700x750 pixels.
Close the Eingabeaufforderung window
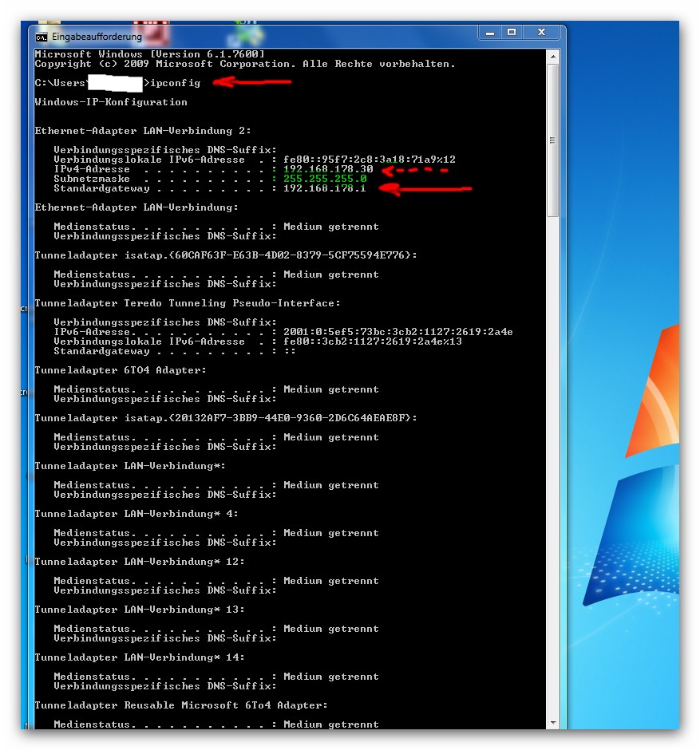(x=541, y=33)
